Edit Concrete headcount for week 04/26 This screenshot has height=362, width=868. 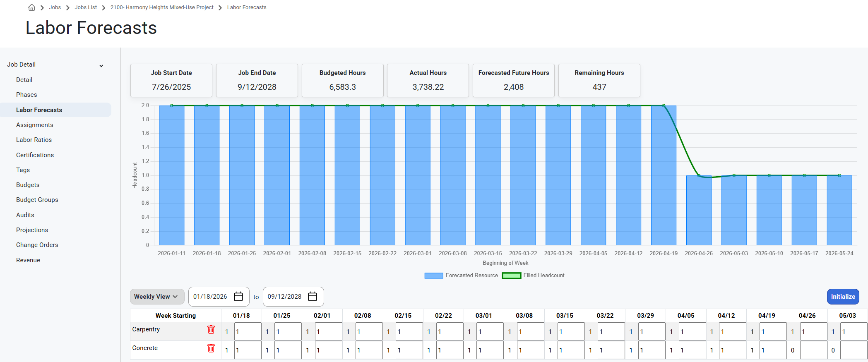(x=813, y=350)
